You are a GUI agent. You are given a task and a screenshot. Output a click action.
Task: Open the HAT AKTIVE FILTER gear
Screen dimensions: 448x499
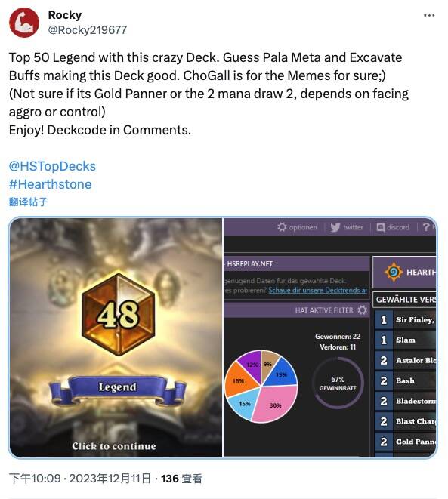362,310
